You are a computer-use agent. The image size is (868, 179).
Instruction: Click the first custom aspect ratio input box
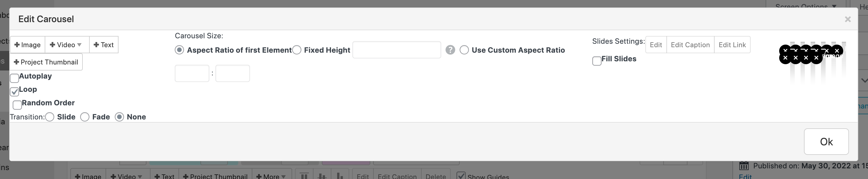coord(192,73)
